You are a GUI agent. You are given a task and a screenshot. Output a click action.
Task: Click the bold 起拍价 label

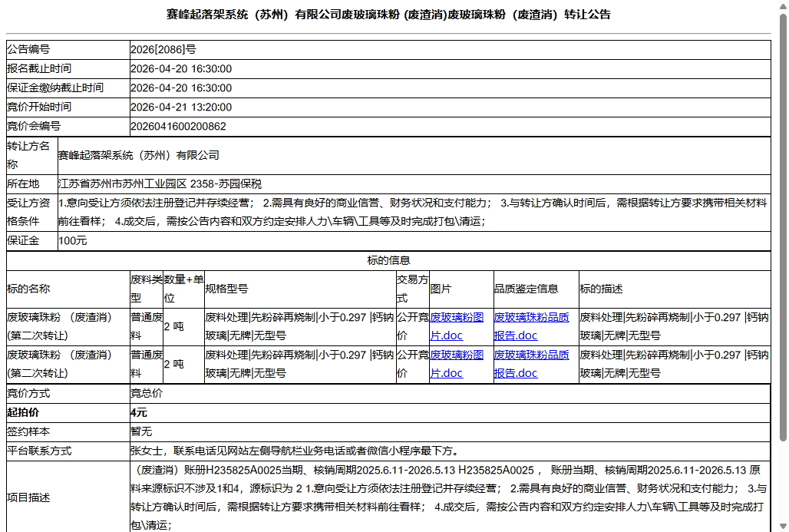[23, 412]
